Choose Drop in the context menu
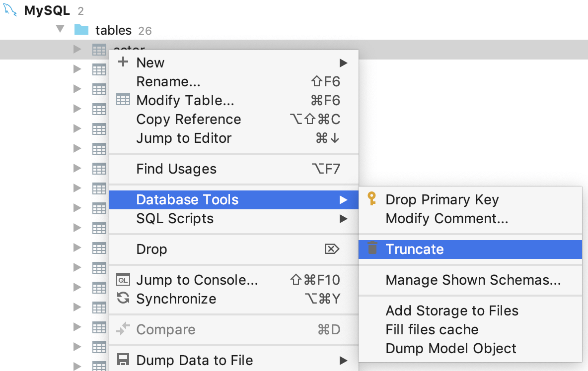 (x=233, y=249)
